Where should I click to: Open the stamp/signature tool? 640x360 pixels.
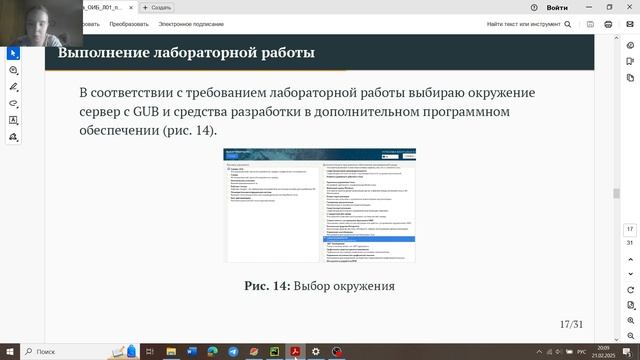[x=13, y=137]
